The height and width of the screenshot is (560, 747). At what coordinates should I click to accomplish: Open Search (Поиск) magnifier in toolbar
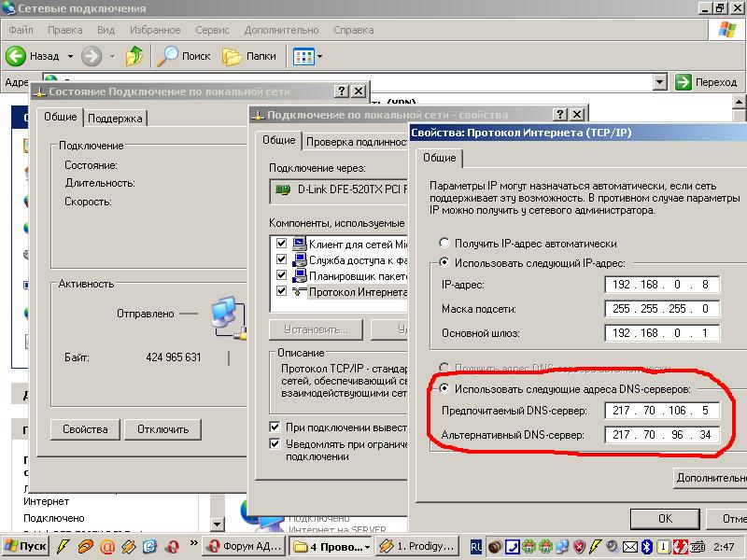pyautogui.click(x=168, y=56)
